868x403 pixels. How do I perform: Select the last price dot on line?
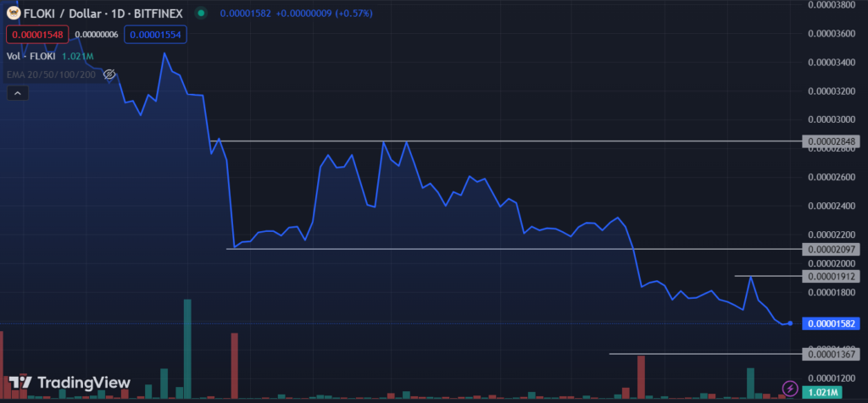[x=790, y=323]
